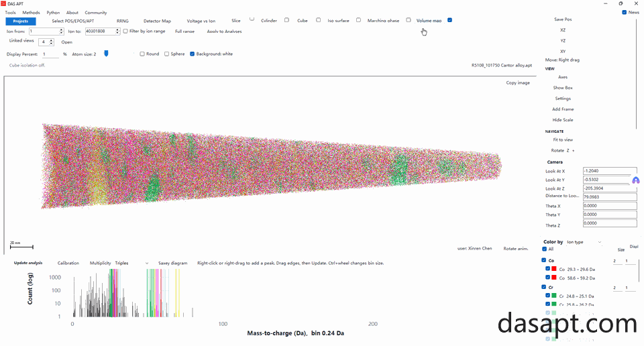Viewport: 644px width, 346px height.
Task: Click Copy image
Action: tap(518, 82)
